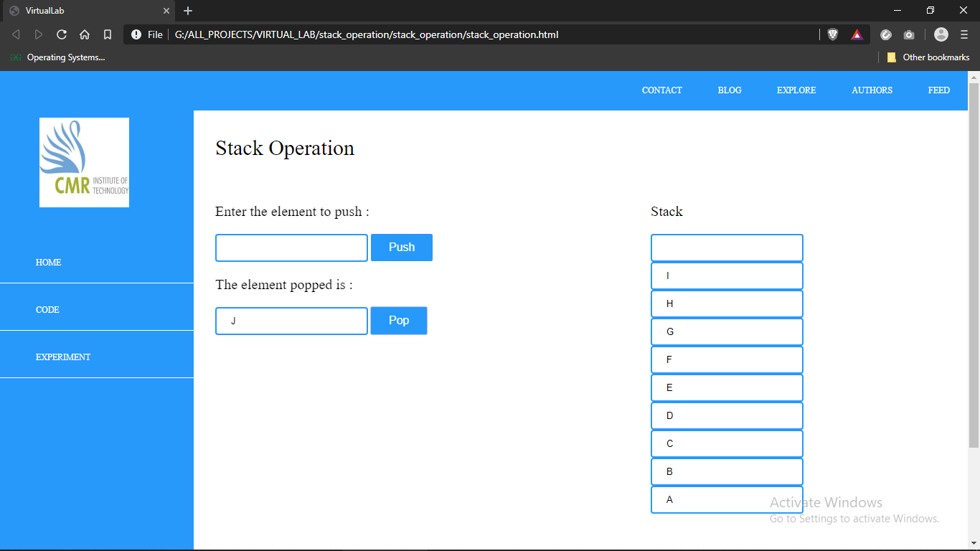
Task: Open a new tab with plus
Action: pyautogui.click(x=188, y=11)
